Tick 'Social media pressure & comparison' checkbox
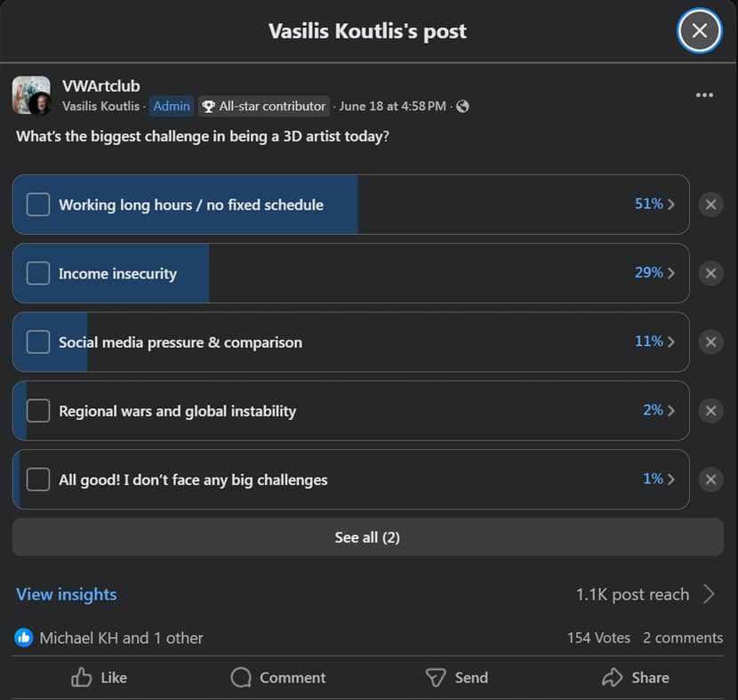Image resolution: width=738 pixels, height=700 pixels. pos(38,342)
